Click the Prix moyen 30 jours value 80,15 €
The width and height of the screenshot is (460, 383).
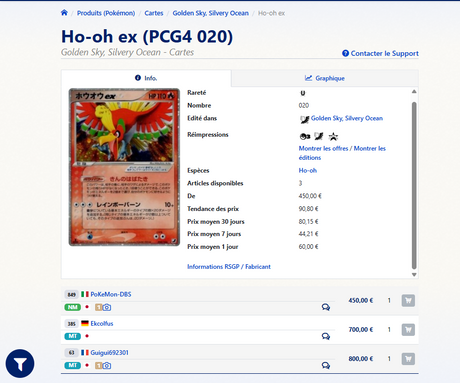tap(308, 221)
